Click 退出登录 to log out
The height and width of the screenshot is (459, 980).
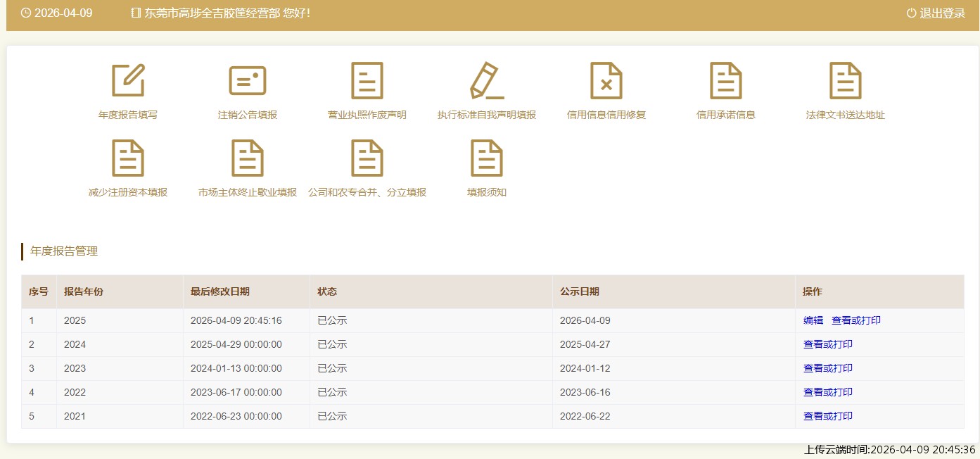pyautogui.click(x=936, y=13)
